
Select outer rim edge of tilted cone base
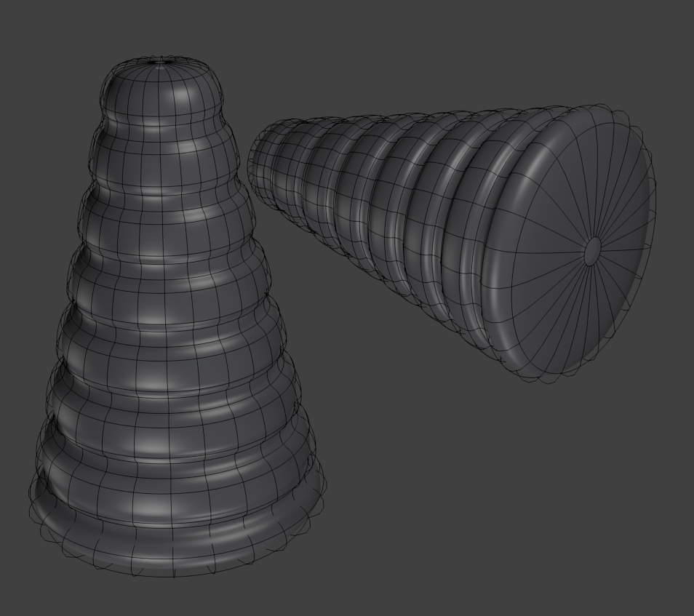pyautogui.click(x=650, y=218)
